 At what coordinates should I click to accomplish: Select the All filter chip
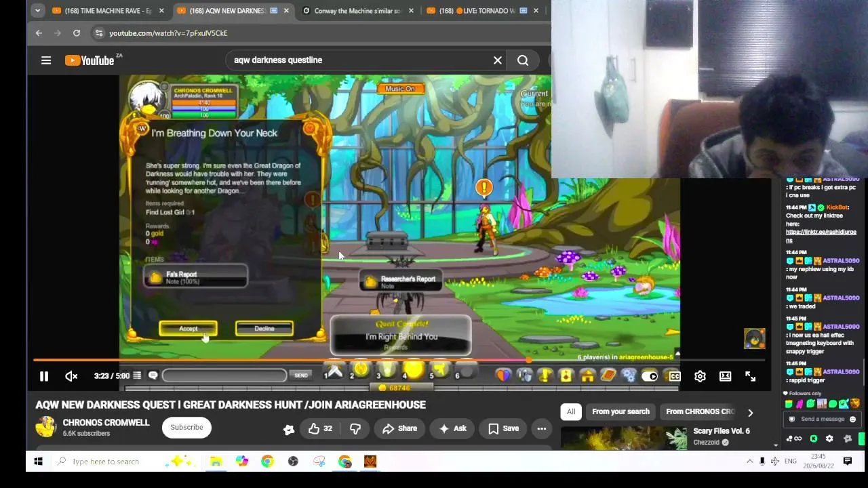point(571,411)
